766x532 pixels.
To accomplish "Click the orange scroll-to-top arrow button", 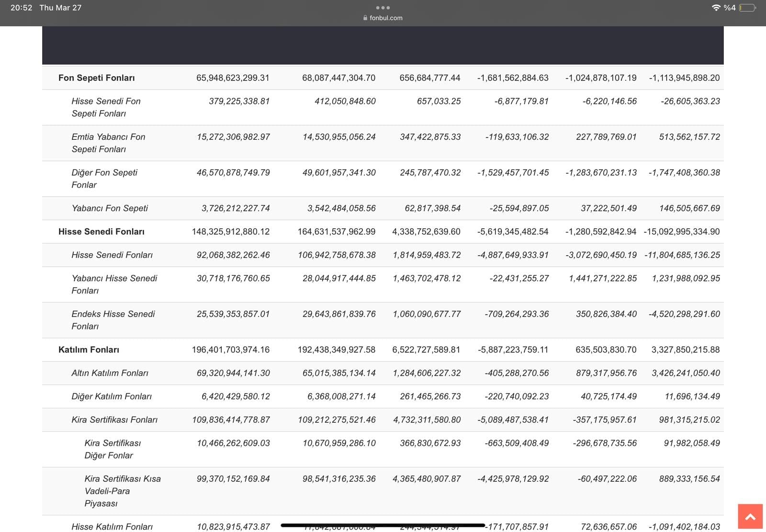I will click(x=750, y=517).
